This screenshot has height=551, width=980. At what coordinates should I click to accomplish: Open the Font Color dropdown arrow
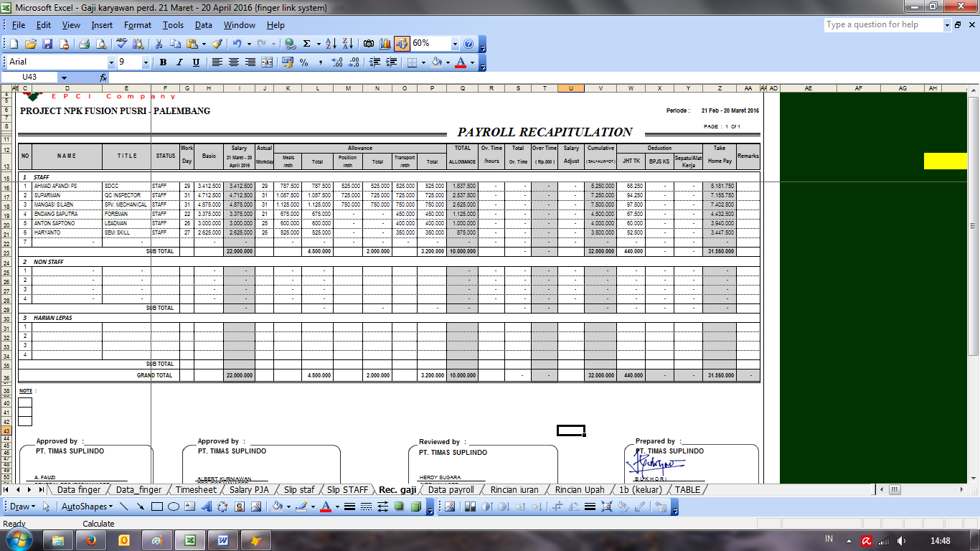pyautogui.click(x=472, y=62)
